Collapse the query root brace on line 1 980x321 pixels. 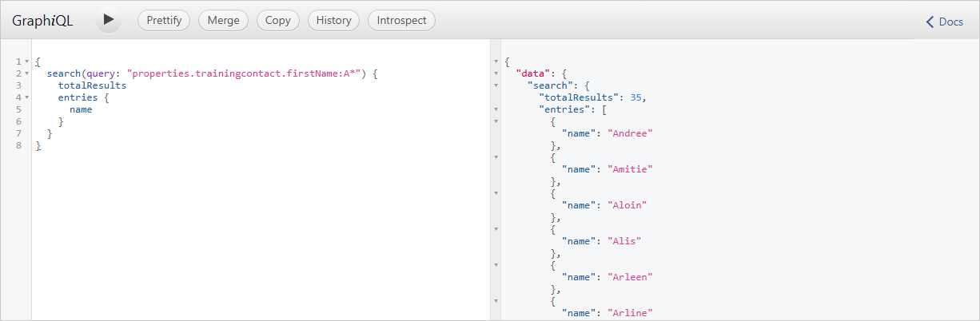[x=27, y=61]
